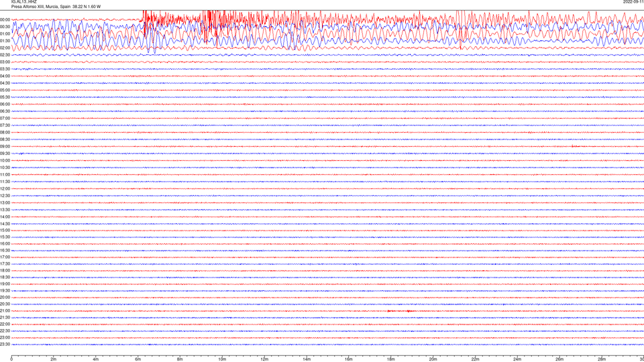Choose the 19:30 row label
Viewport: 644px width, 362px height.
click(5, 290)
